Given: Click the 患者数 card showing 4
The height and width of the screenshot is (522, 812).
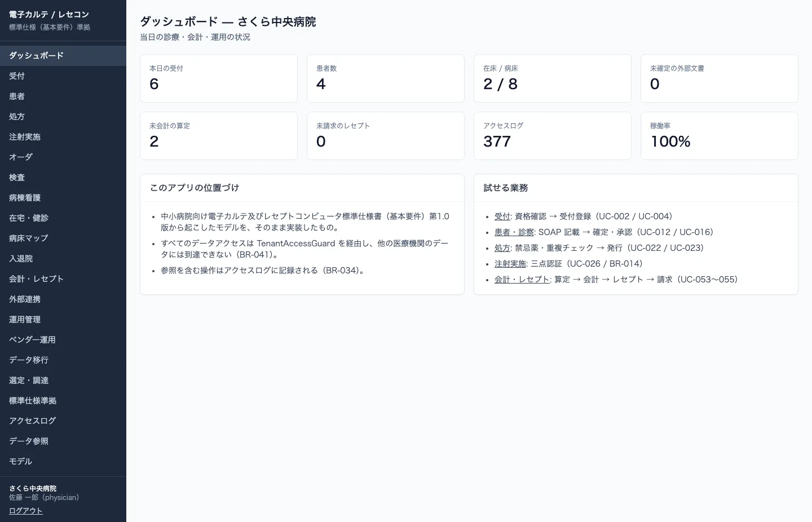Looking at the screenshot, I should 386,78.
